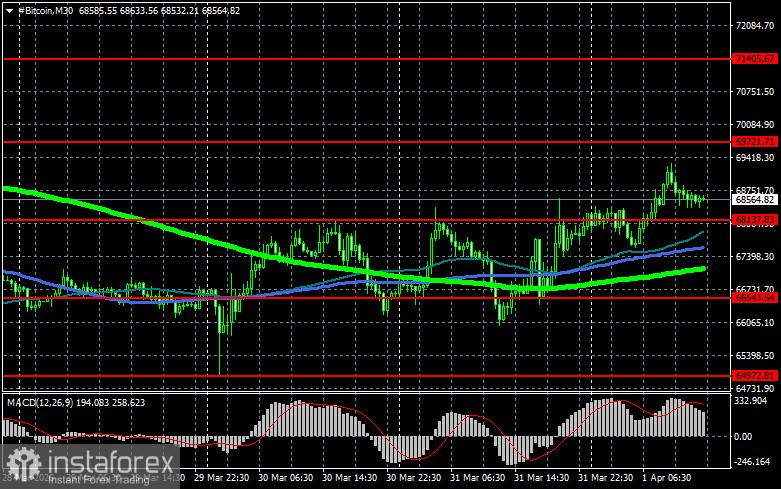
Task: Open the chart menu triangle beside #Bitcoin,M30
Action: [x=9, y=10]
